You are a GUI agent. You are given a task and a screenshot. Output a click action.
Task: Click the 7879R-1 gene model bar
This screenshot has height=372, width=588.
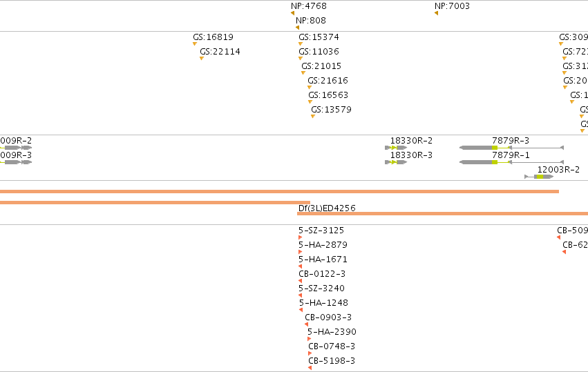click(511, 162)
